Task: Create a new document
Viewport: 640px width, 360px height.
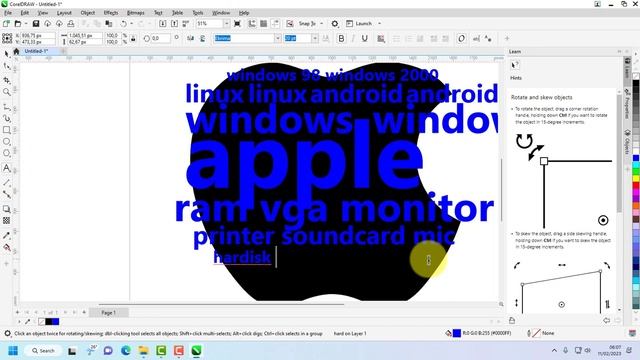Action: click(6, 24)
